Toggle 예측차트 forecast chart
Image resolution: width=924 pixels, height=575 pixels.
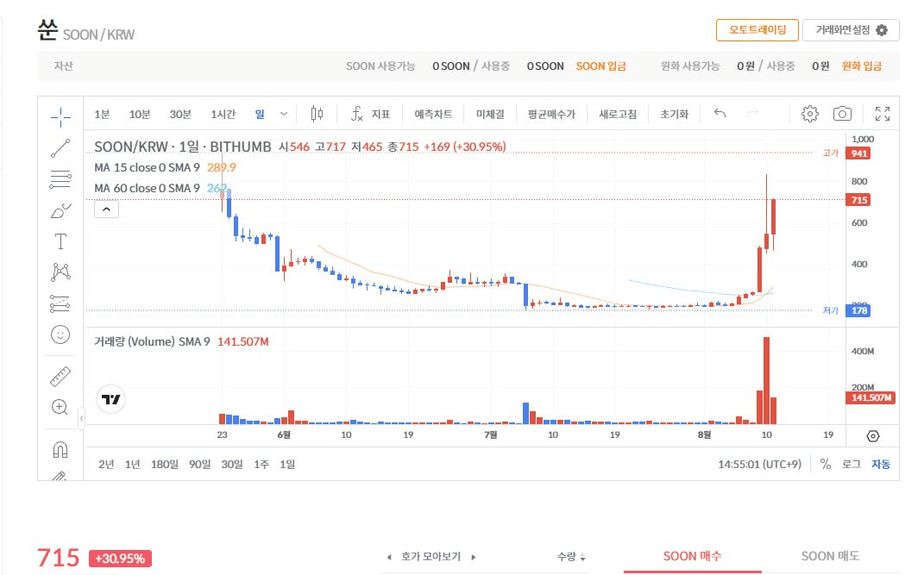click(433, 114)
